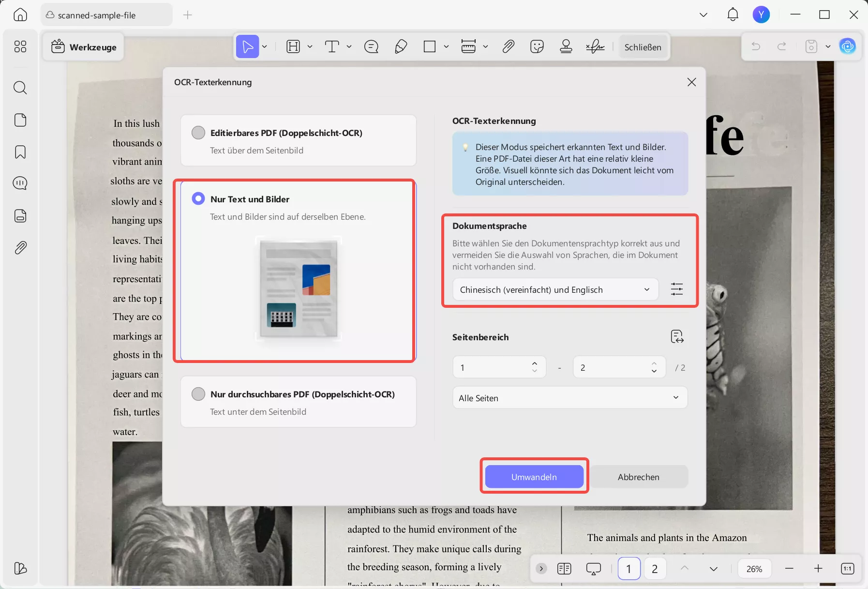868x589 pixels.
Task: Expand the measuring tool options arrow
Action: 485,46
